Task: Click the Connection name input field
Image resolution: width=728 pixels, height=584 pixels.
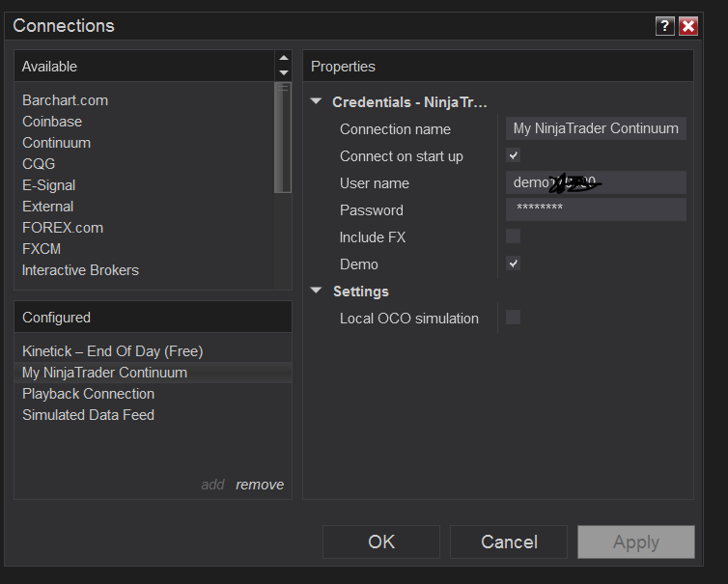Action: coord(596,128)
